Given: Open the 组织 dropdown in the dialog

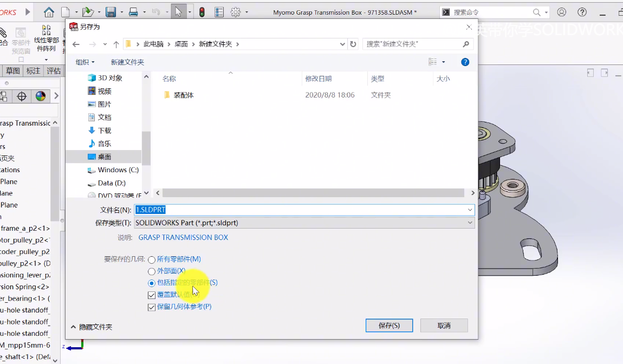Looking at the screenshot, I should point(84,62).
